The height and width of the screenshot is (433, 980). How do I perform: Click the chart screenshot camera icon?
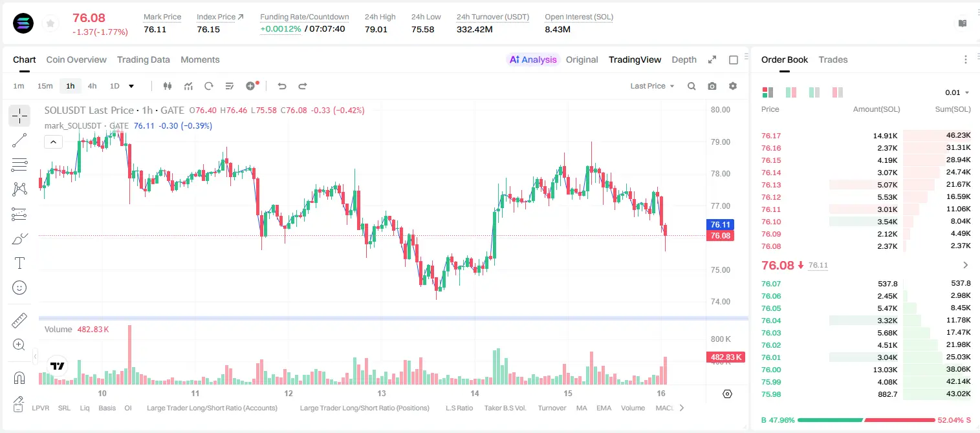pos(712,86)
